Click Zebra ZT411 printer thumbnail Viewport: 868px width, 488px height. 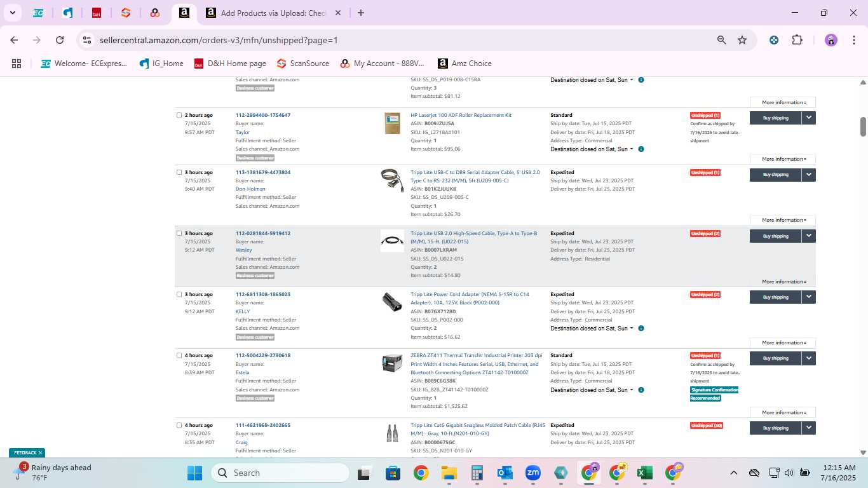click(x=392, y=363)
